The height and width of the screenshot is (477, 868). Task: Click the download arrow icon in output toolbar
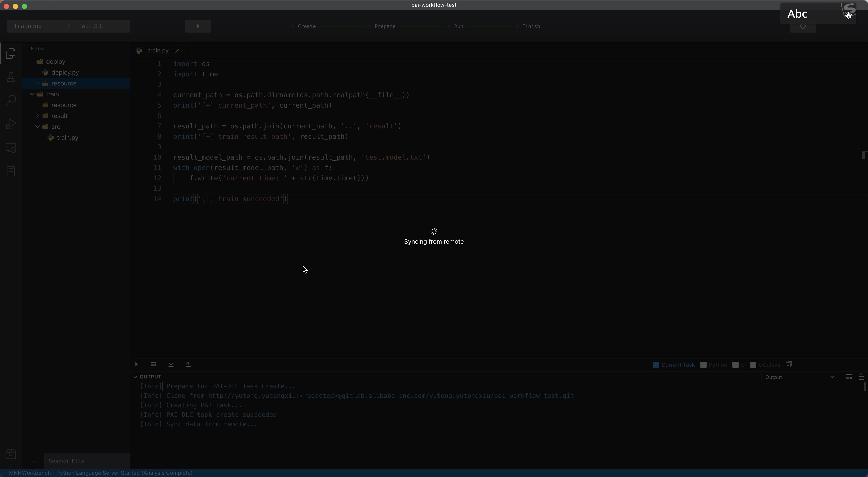(171, 364)
